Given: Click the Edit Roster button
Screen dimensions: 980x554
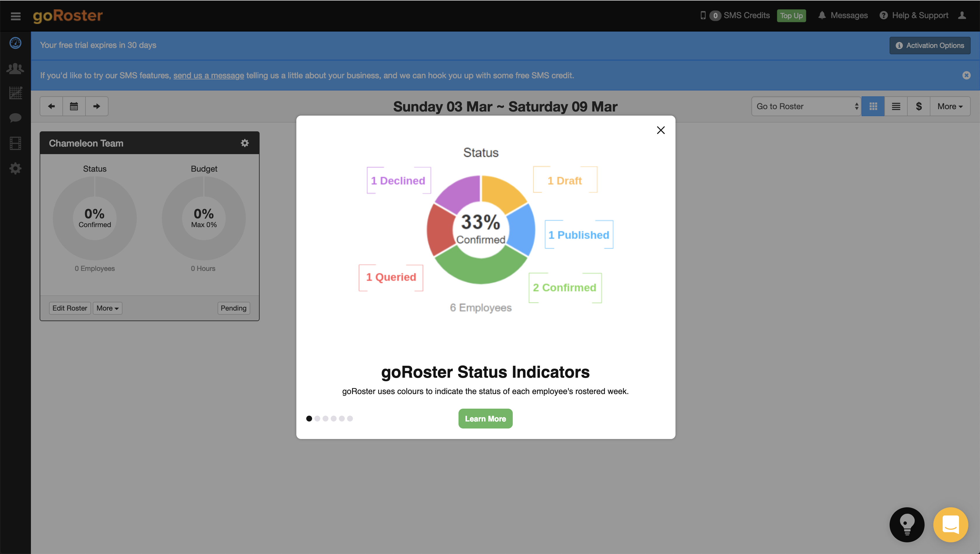Looking at the screenshot, I should point(70,308).
